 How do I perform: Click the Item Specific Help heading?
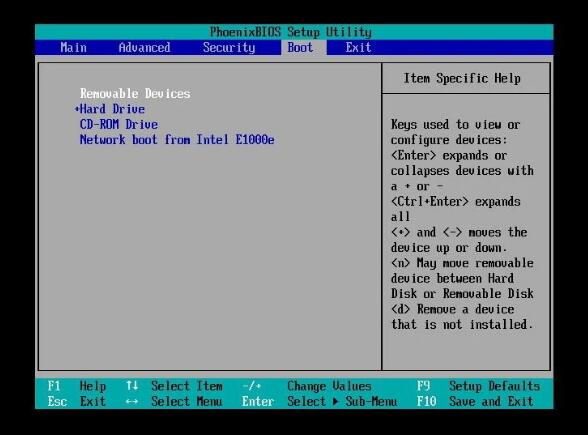(462, 78)
